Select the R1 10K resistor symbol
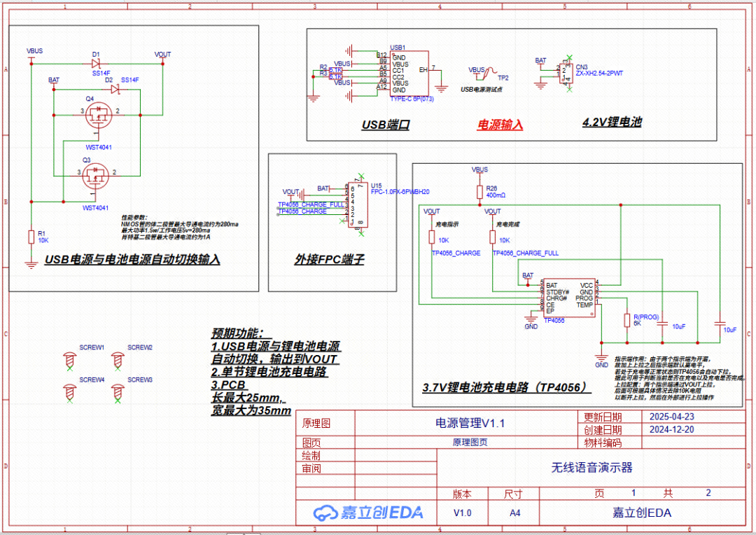 click(x=31, y=237)
